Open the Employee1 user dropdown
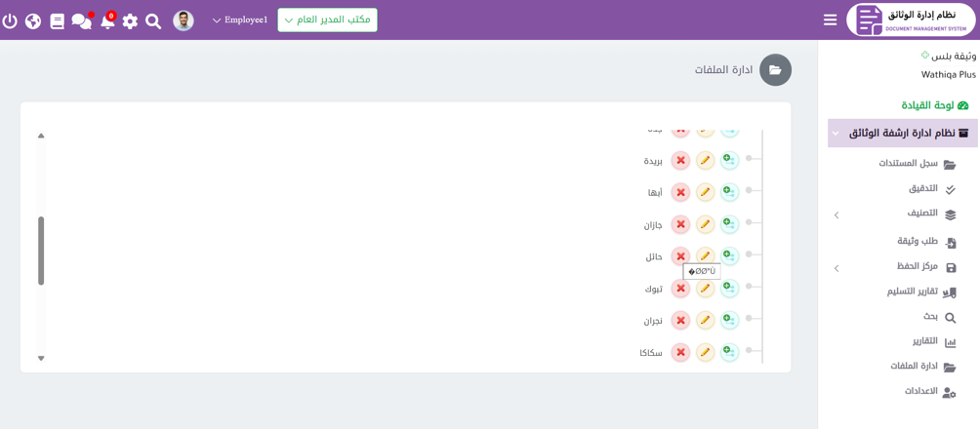Viewport: 980px width, 429px height. point(239,20)
